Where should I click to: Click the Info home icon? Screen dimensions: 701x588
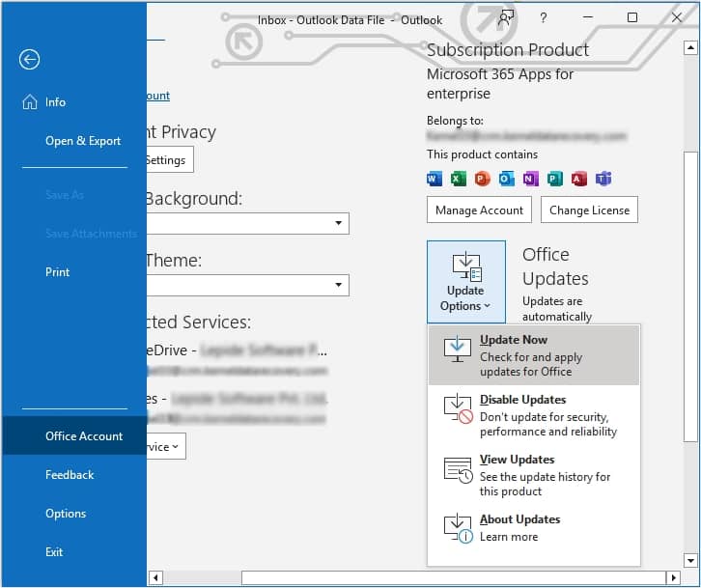coord(30,102)
